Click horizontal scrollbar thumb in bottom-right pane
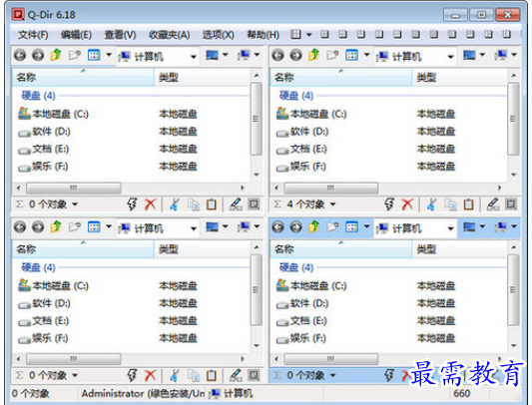 point(331,359)
